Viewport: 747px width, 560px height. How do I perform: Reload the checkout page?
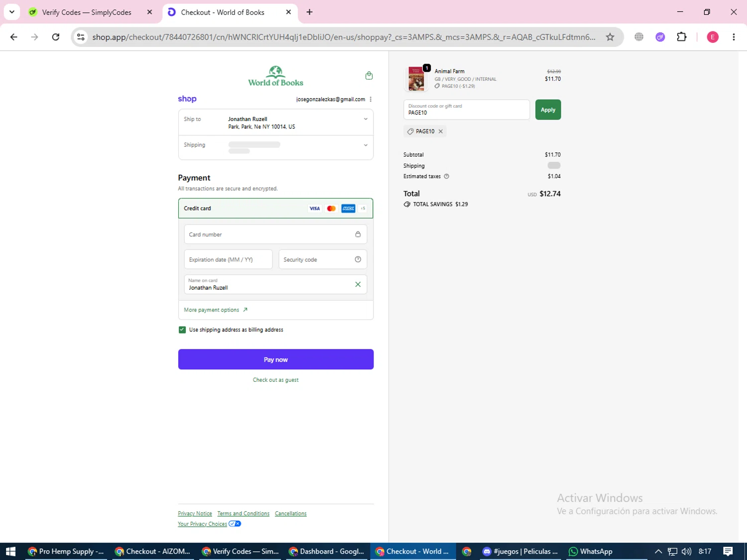[56, 37]
